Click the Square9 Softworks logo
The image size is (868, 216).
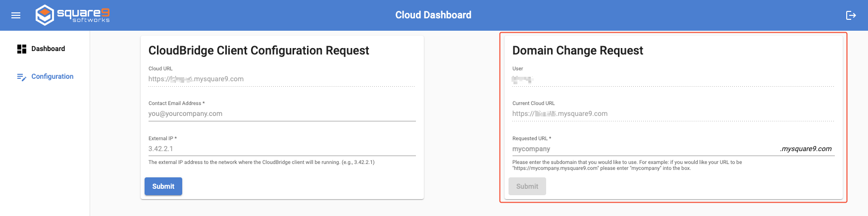click(x=73, y=15)
